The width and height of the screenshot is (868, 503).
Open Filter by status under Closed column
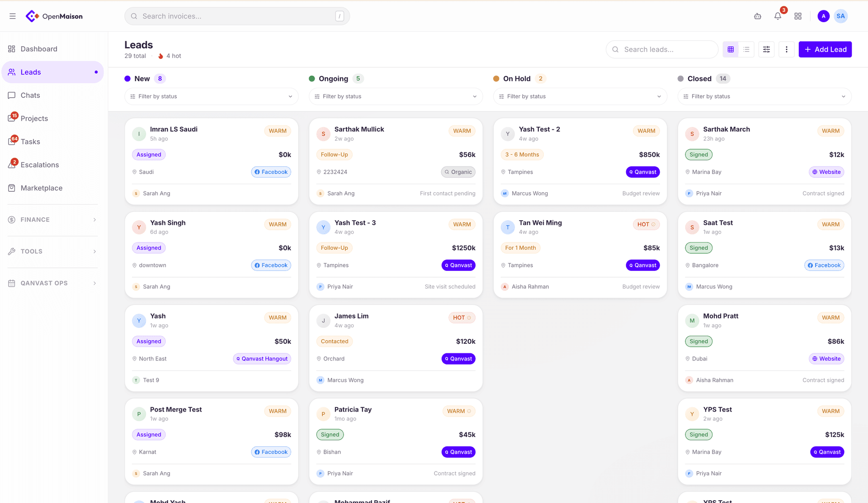pyautogui.click(x=764, y=96)
